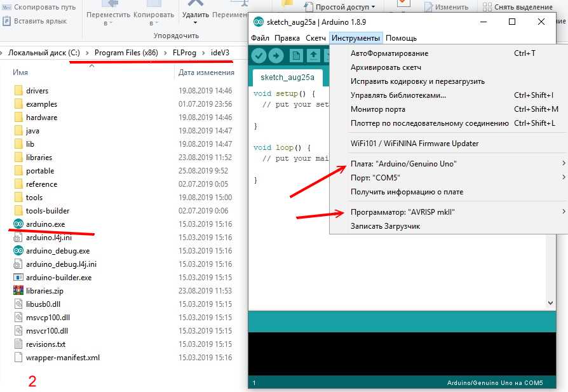Click the Upload arrow button in Arduino toolbar
This screenshot has height=392, width=568.
pyautogui.click(x=276, y=55)
